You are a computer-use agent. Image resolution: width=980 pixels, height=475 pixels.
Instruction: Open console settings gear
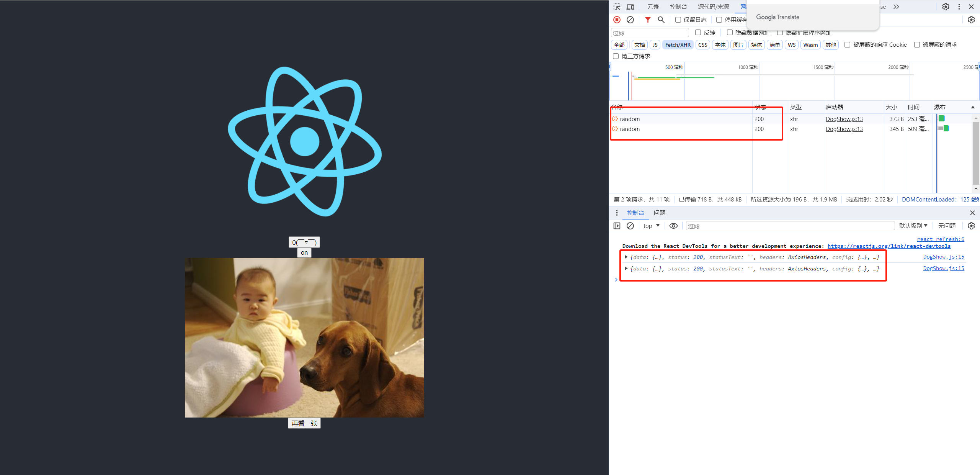[971, 226]
